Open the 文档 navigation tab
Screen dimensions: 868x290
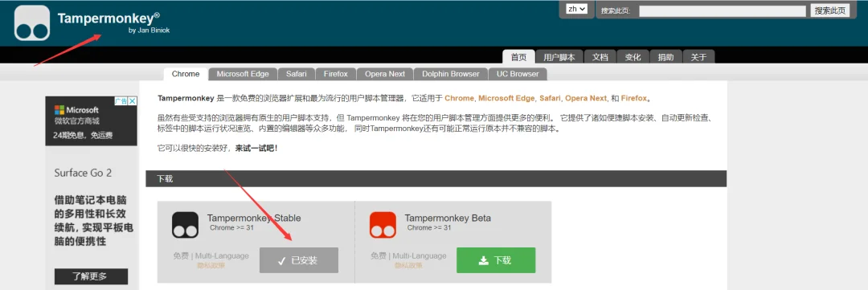pos(600,57)
